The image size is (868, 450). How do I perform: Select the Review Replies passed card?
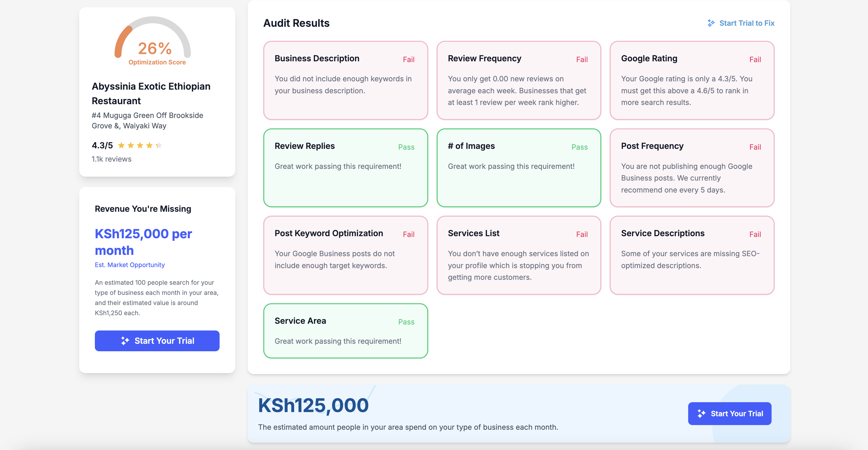coord(345,168)
